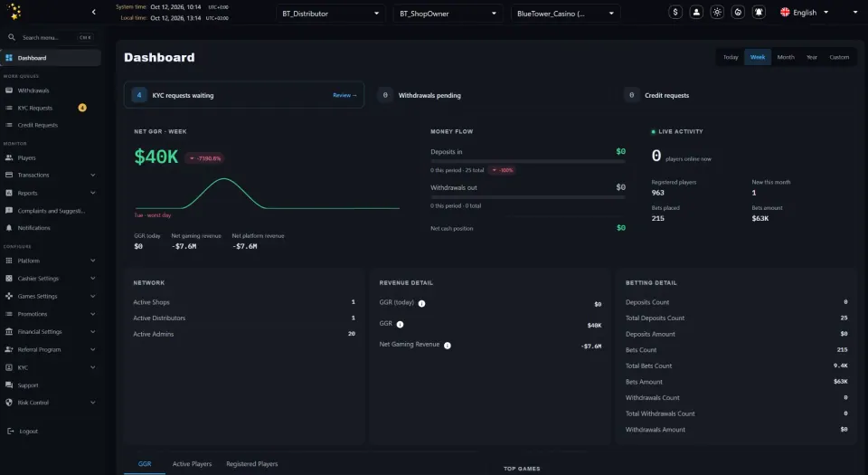
Task: Click the Withdrawals pending card
Action: [489, 95]
